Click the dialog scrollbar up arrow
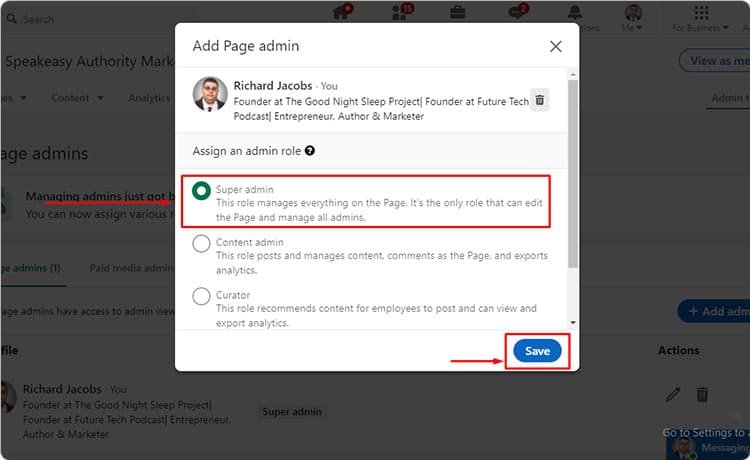 pos(573,75)
